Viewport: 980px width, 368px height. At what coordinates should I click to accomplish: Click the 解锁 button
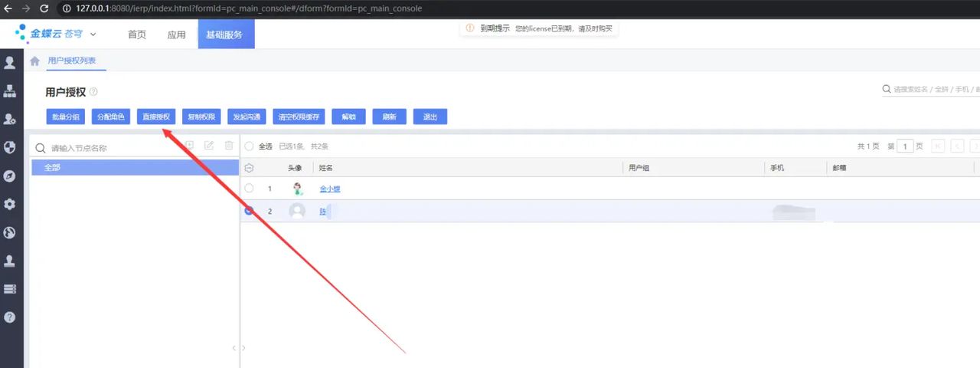(349, 117)
